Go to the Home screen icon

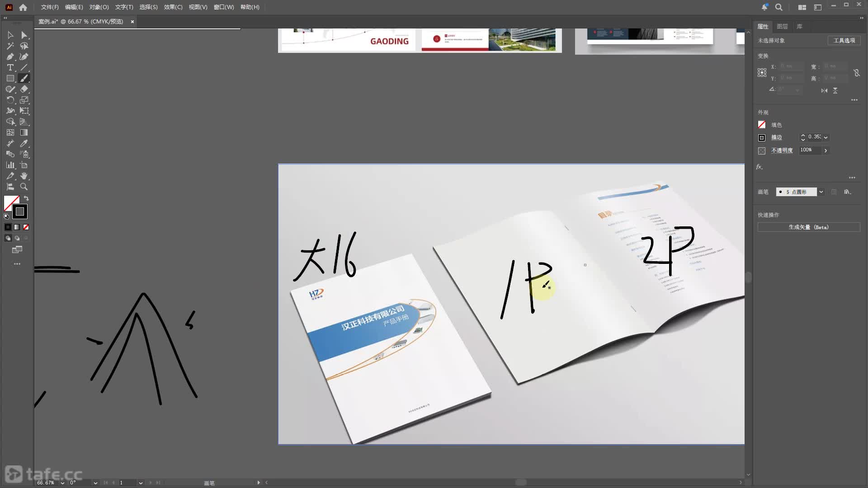[23, 7]
